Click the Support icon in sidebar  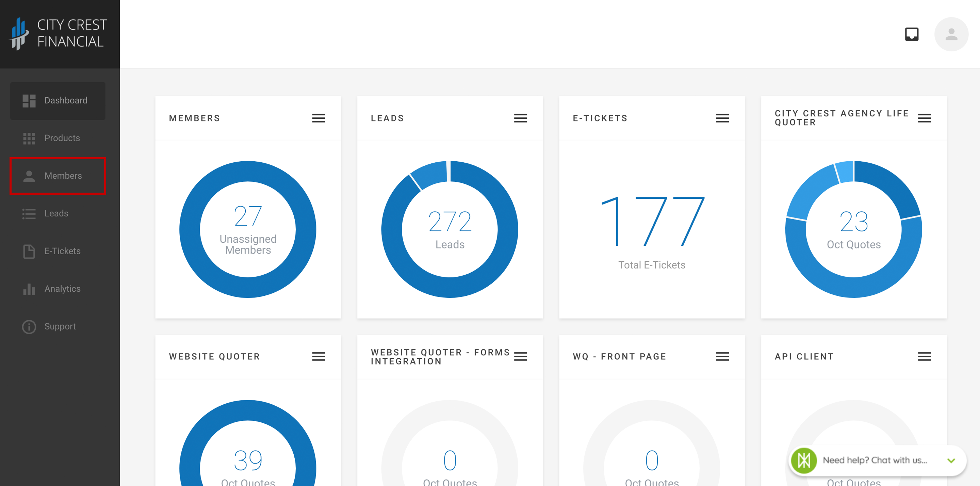coord(29,326)
